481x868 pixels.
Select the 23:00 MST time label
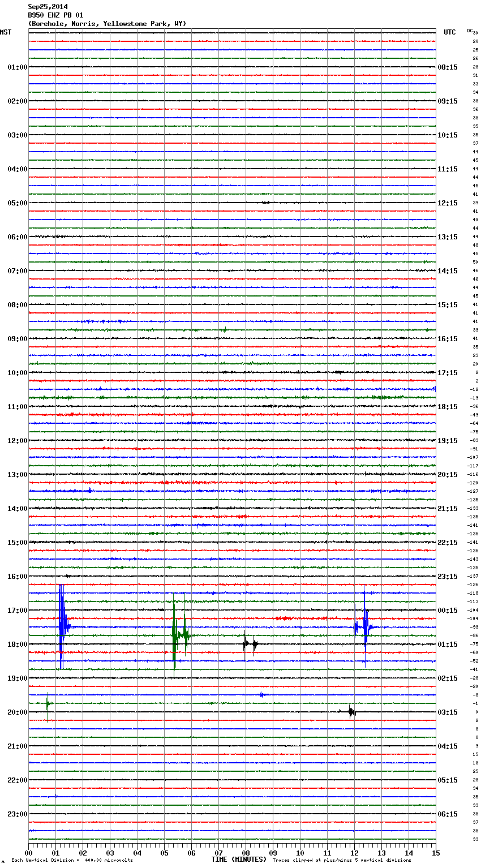coord(17,814)
